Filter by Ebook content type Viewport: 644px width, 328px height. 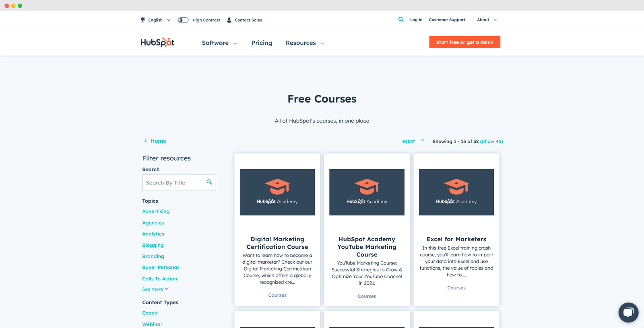click(x=150, y=313)
